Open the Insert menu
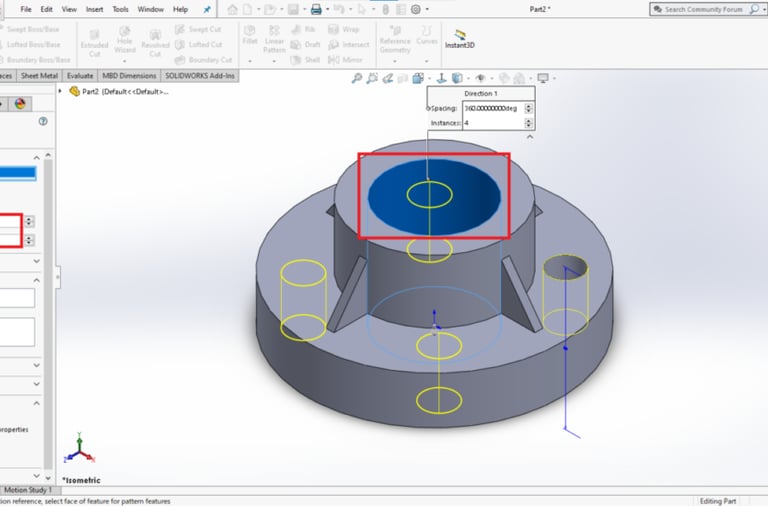 [x=94, y=9]
